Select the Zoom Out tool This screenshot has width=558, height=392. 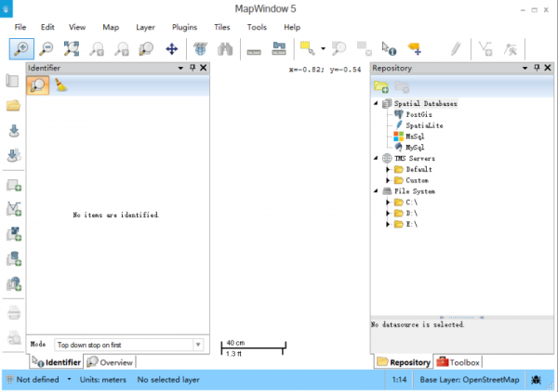point(46,49)
